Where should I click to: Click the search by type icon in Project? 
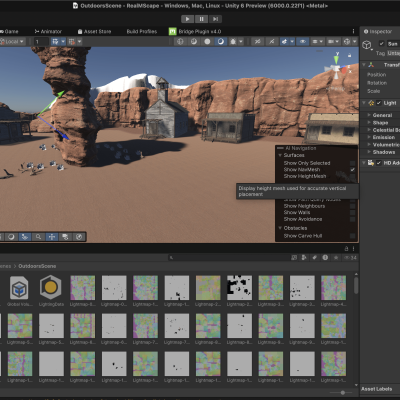click(304, 257)
